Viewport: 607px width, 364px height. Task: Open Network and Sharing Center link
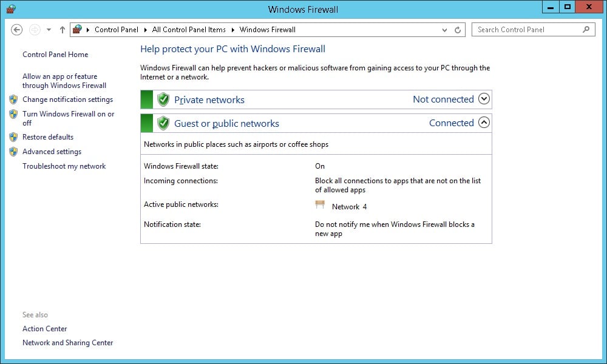click(x=68, y=343)
